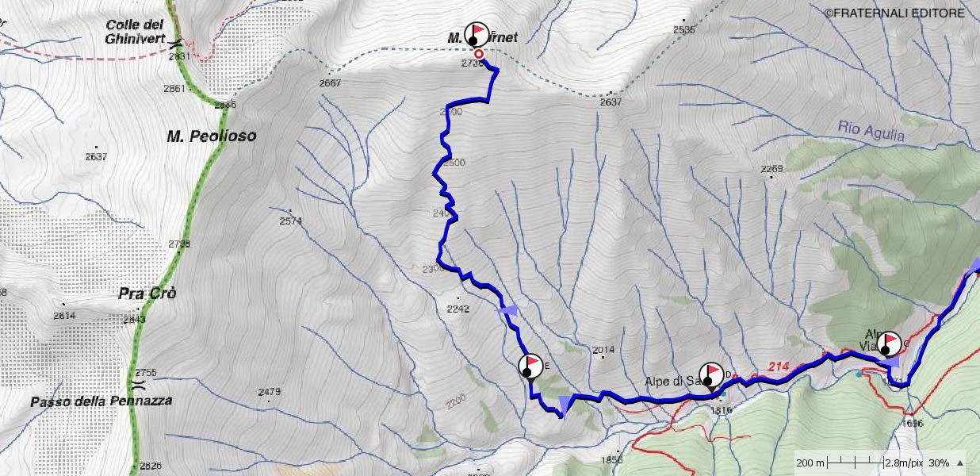Click the red circle summit marker below flag F

click(479, 54)
